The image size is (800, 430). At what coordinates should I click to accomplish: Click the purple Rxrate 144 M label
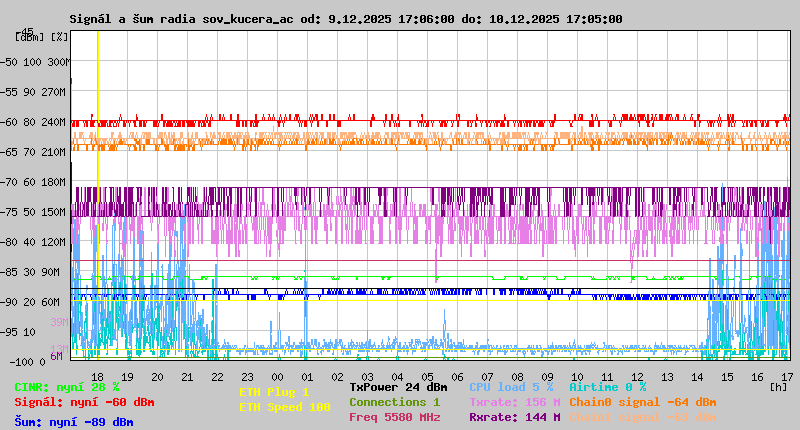point(515,417)
